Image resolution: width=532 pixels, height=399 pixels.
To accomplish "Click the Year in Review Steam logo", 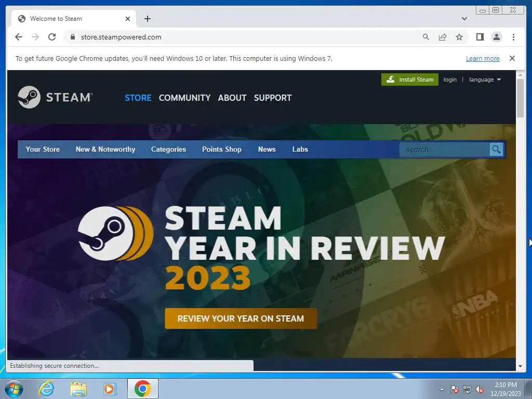I will [116, 233].
